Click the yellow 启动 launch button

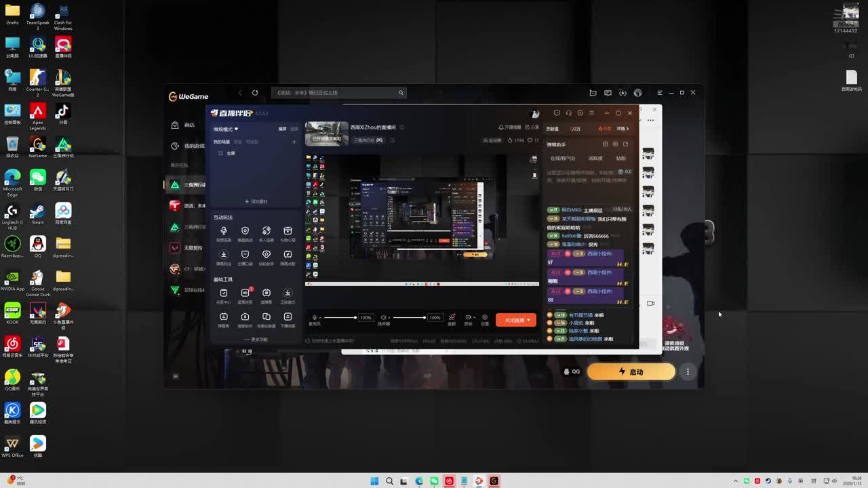point(631,371)
